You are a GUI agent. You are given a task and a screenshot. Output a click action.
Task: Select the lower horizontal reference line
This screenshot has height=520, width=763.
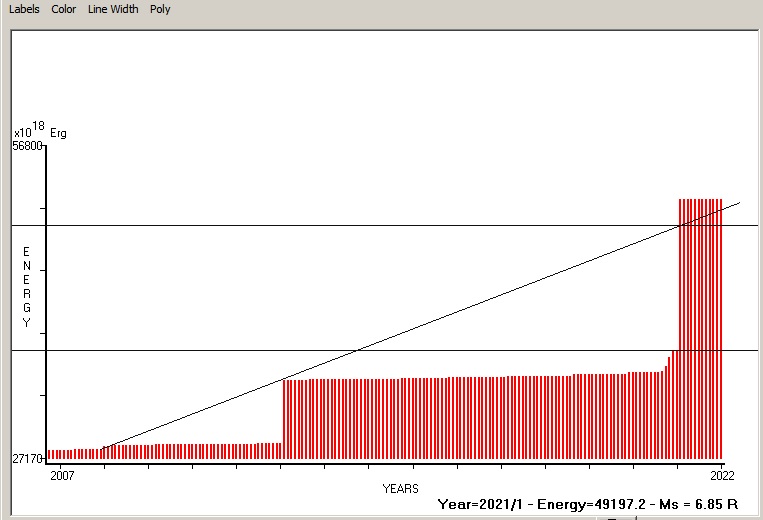(200, 350)
